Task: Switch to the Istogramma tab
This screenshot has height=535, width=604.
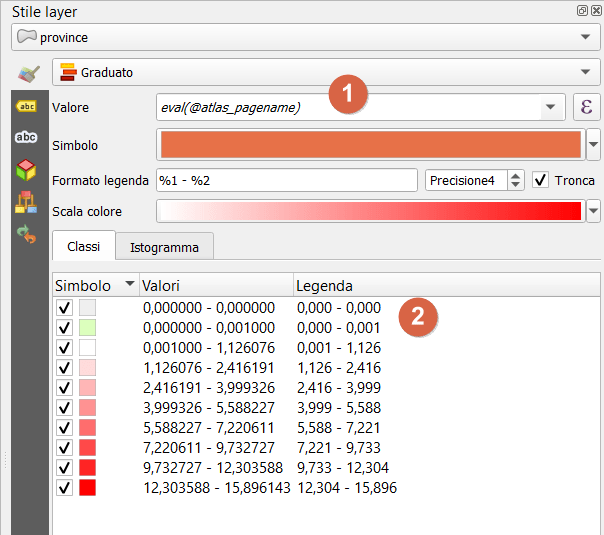Action: point(164,246)
